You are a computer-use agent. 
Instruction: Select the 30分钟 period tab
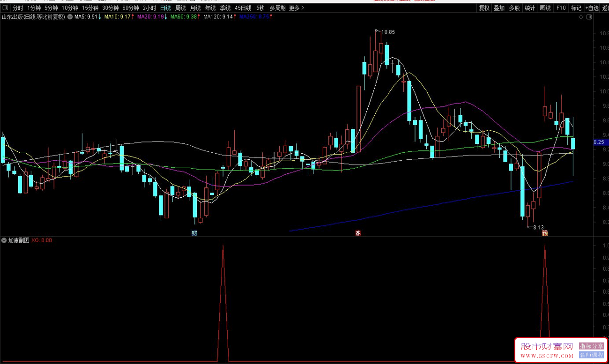pyautogui.click(x=111, y=8)
